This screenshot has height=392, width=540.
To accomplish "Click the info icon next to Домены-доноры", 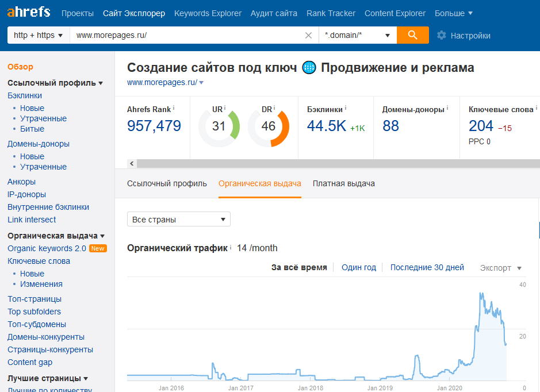I will [447, 108].
